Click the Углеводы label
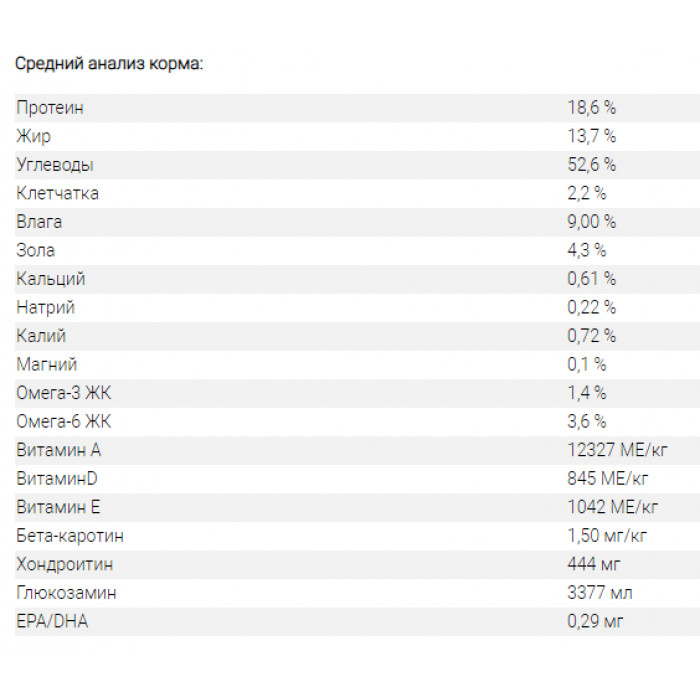This screenshot has width=700, height=700. tap(55, 165)
